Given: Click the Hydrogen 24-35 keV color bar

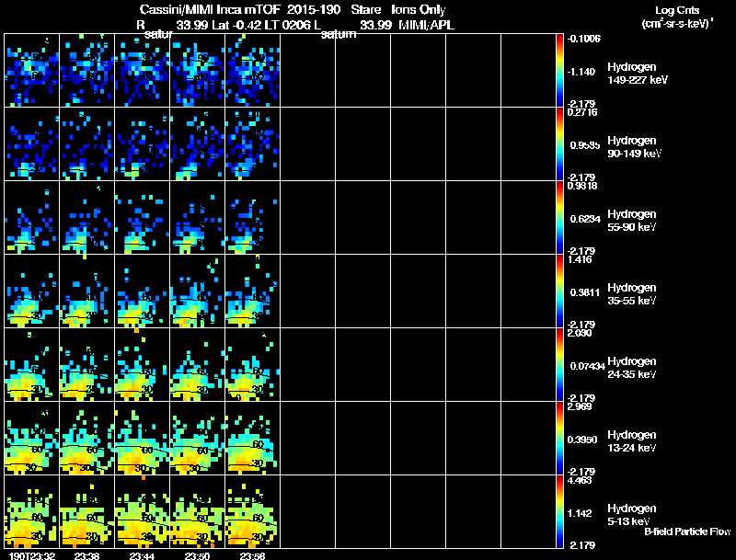Looking at the screenshot, I should (559, 365).
